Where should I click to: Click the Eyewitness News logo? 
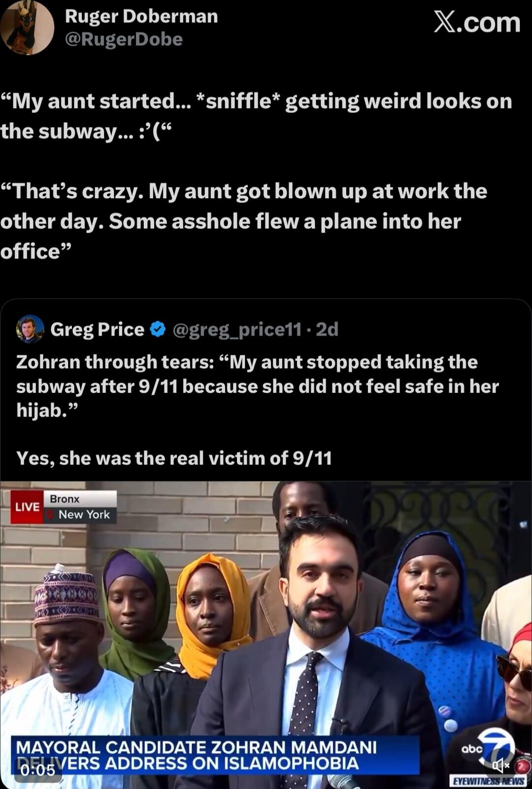point(488,781)
